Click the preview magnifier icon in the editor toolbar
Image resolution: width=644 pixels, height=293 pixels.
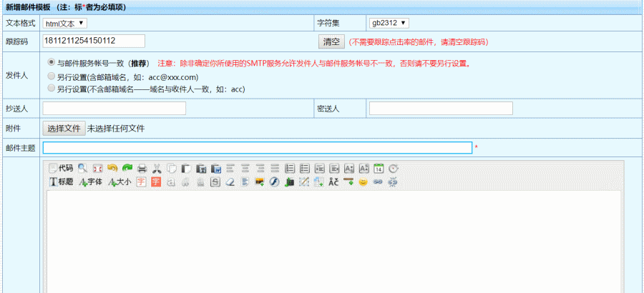point(82,168)
